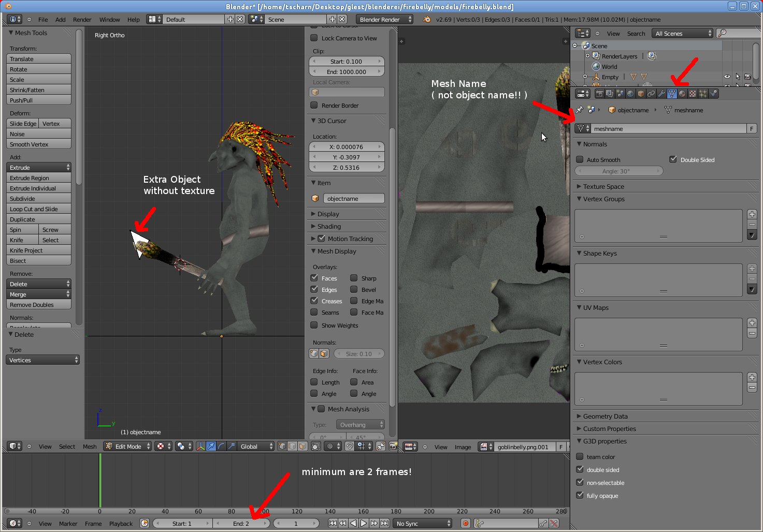
Task: Open the Mesh Data triangle icon tab
Action: click(x=672, y=94)
